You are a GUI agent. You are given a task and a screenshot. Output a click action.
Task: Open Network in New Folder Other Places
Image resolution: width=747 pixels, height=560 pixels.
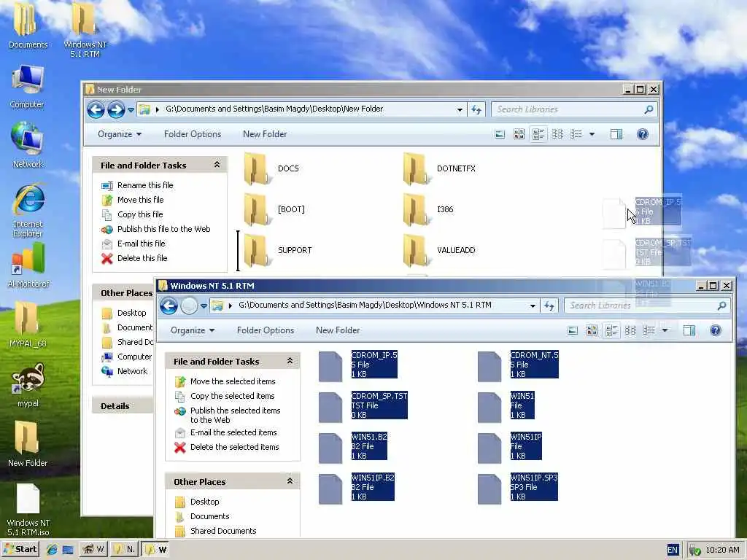pos(133,371)
